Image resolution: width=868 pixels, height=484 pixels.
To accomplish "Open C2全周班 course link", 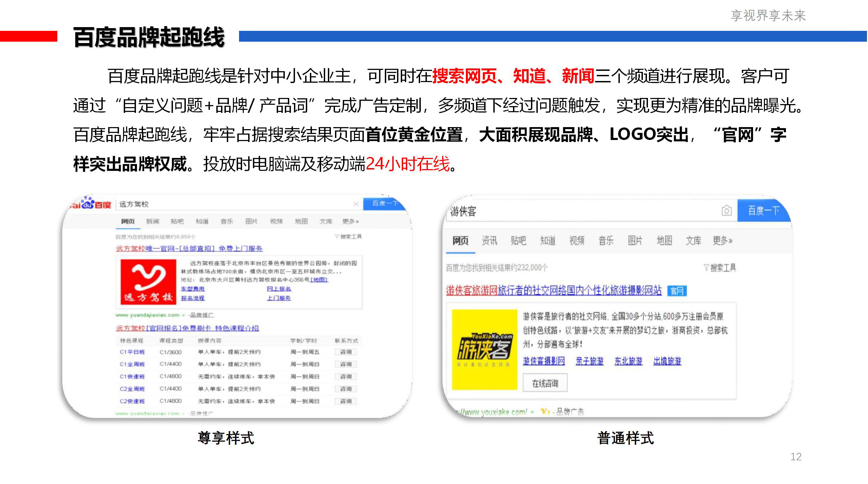I will pos(132,389).
